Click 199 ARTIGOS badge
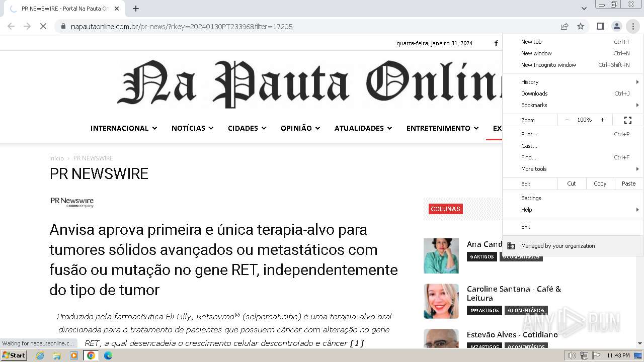This screenshot has height=362, width=644. (x=485, y=311)
